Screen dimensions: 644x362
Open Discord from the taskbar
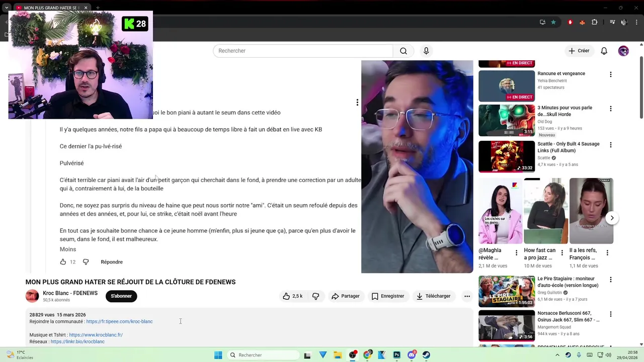412,355
